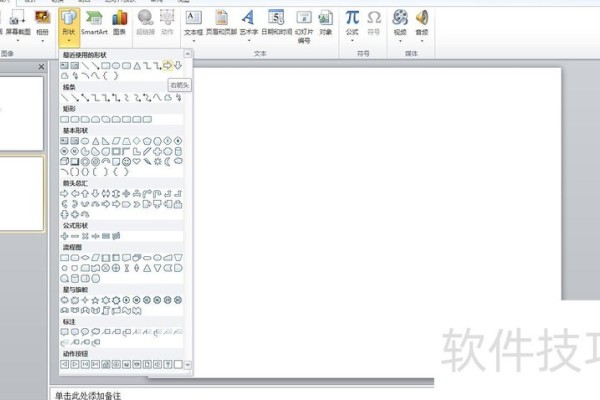Select Home action button
600x400 pixels.
[106, 364]
